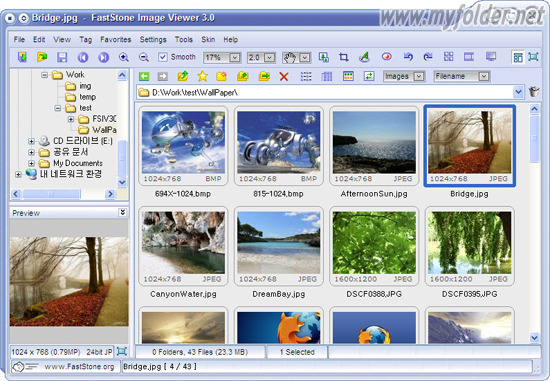Click the yellow star favorites icon

pos(202,76)
